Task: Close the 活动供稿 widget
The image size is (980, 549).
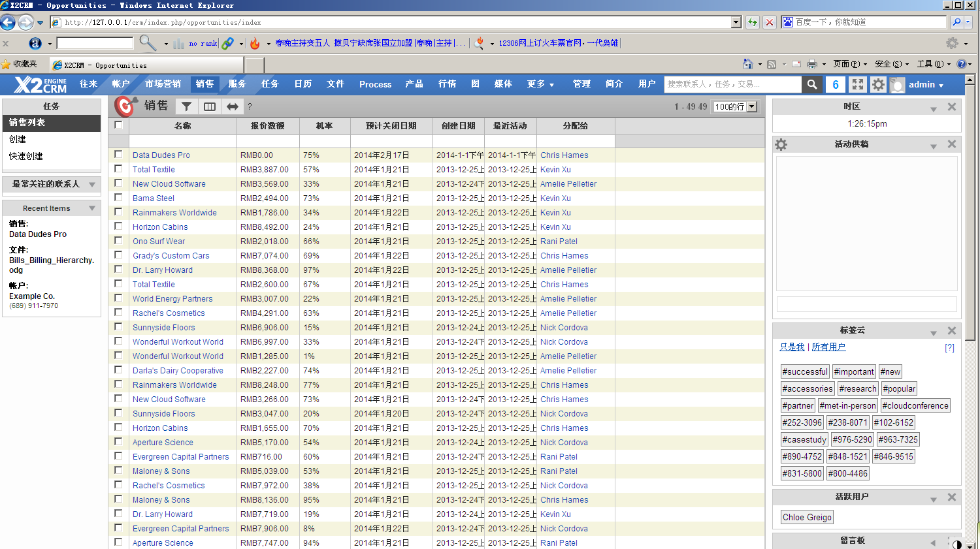Action: [952, 144]
